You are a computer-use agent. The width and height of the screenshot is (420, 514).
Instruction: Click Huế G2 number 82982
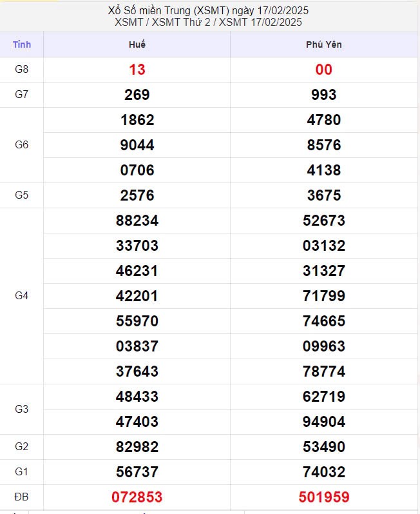click(137, 447)
